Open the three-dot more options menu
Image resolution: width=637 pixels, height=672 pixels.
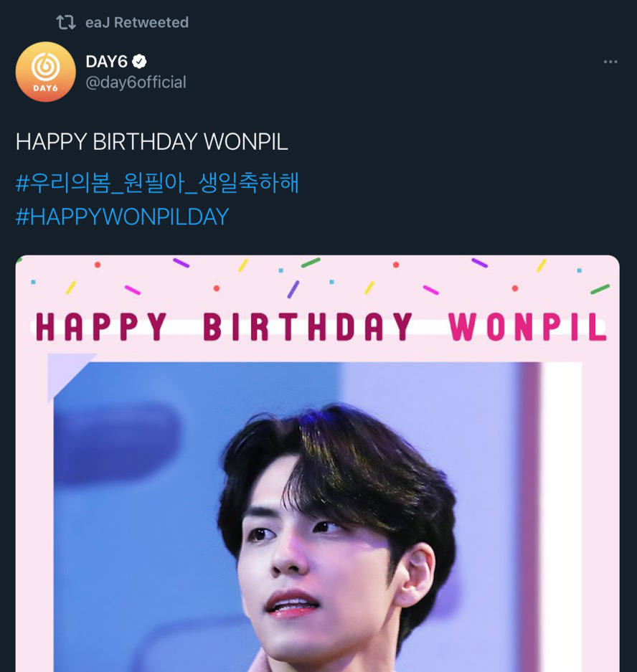(x=610, y=62)
